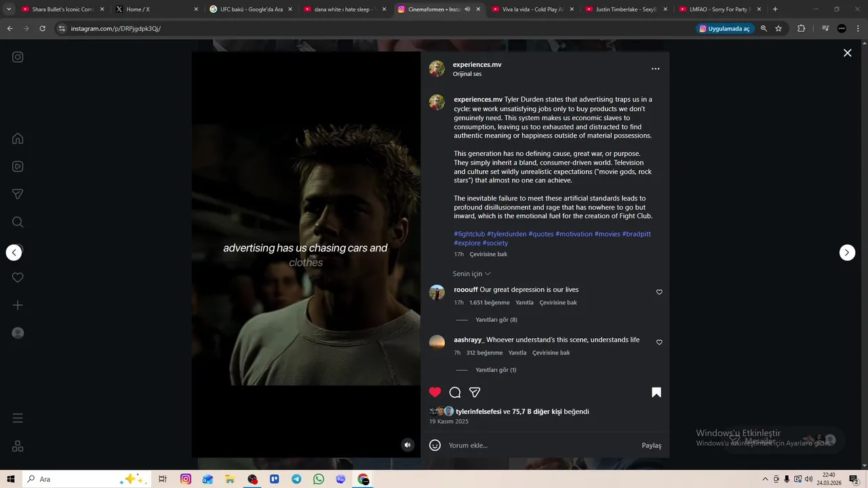
Task: Go to the next post arrow
Action: [847, 252]
